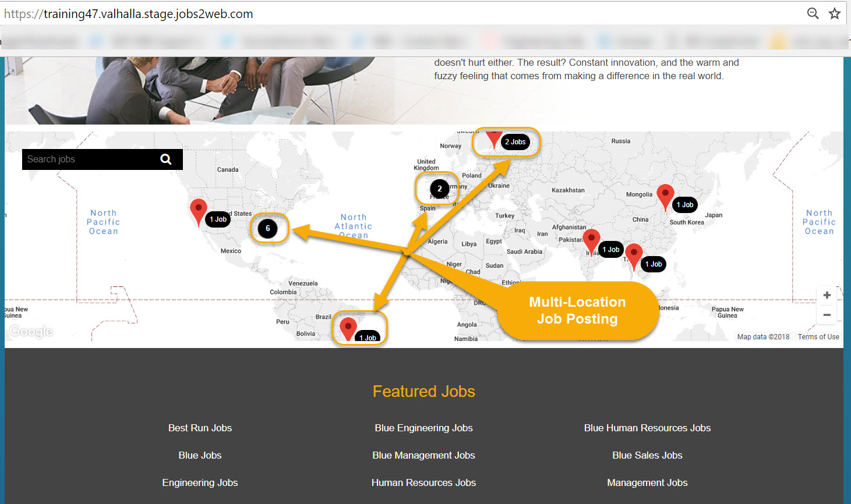Select the 1 Job label in Southeast Asia

pos(654,264)
